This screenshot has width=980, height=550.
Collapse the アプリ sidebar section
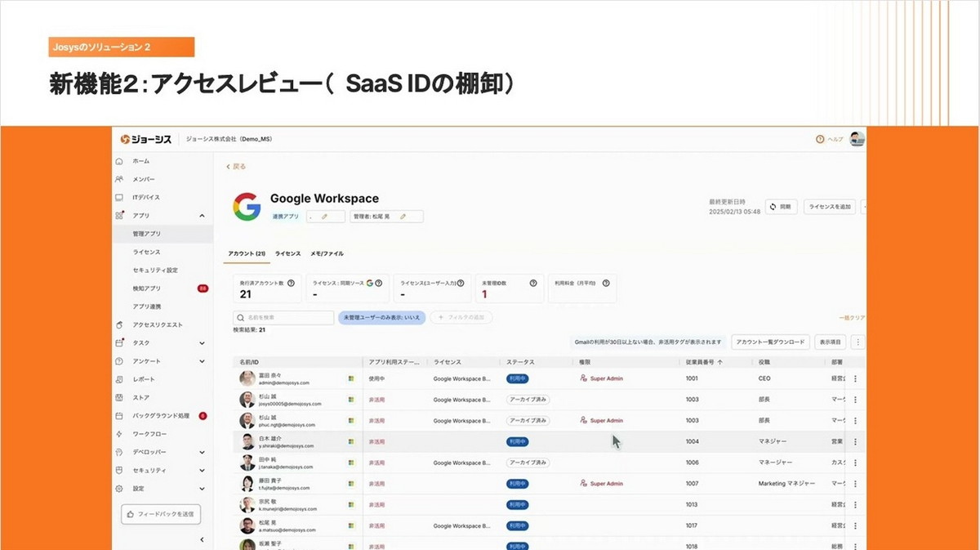pos(202,216)
